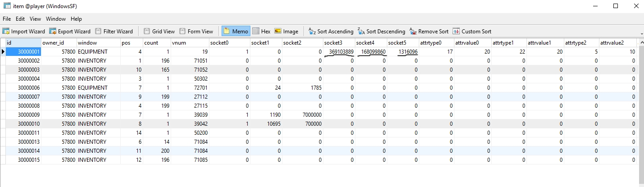Image resolution: width=644 pixels, height=187 pixels.
Task: Toggle the Memo view button
Action: click(236, 32)
